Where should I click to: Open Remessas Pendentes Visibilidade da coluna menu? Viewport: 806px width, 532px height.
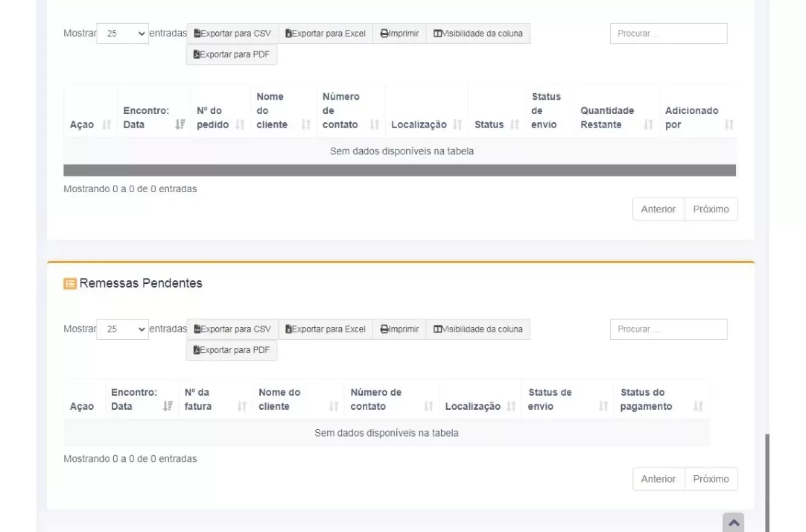coord(478,329)
